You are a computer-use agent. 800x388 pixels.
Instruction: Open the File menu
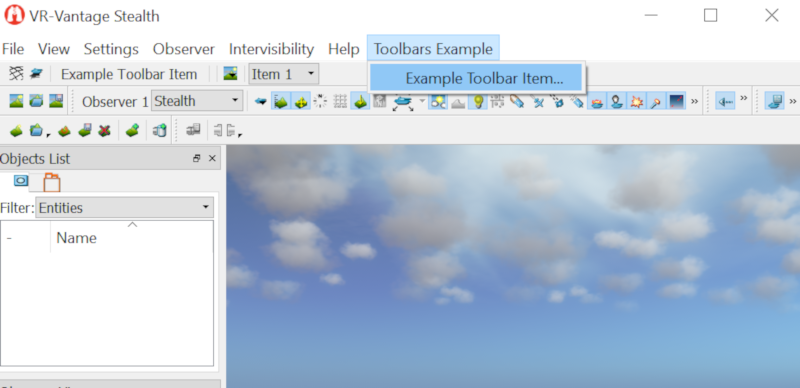[x=13, y=49]
